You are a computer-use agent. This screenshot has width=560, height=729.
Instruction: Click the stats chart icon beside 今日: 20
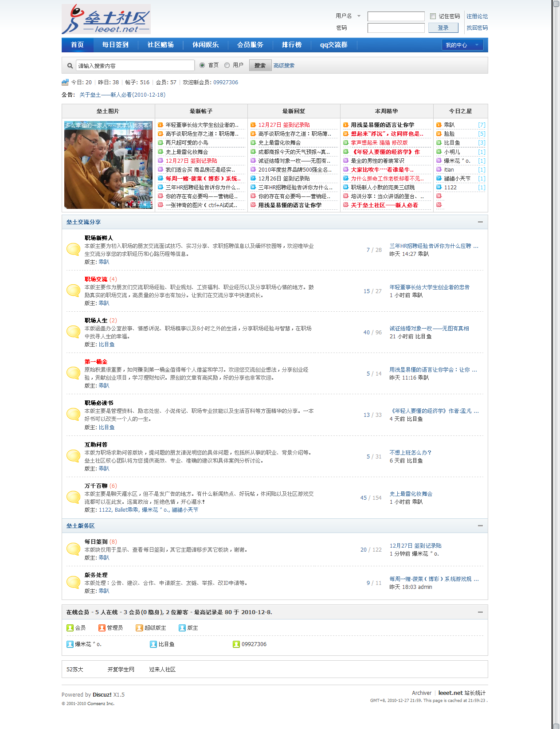pos(65,82)
